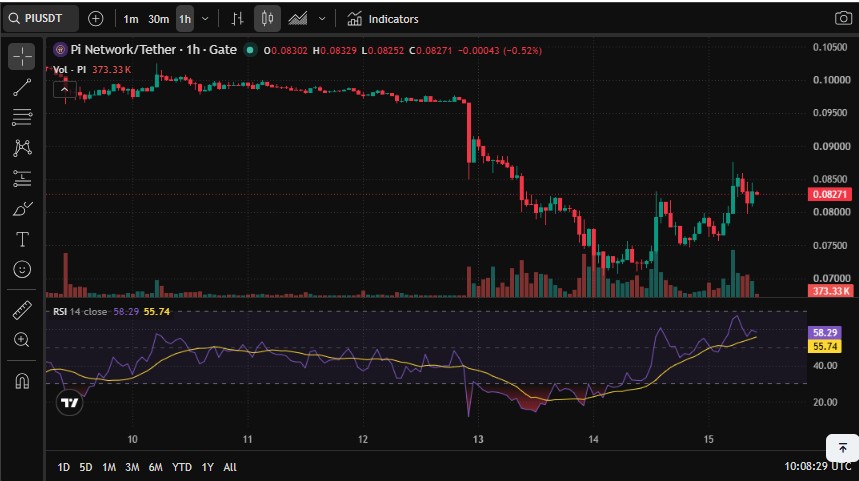This screenshot has height=481, width=859.
Task: Choose the bars chart style icon
Action: (x=237, y=19)
